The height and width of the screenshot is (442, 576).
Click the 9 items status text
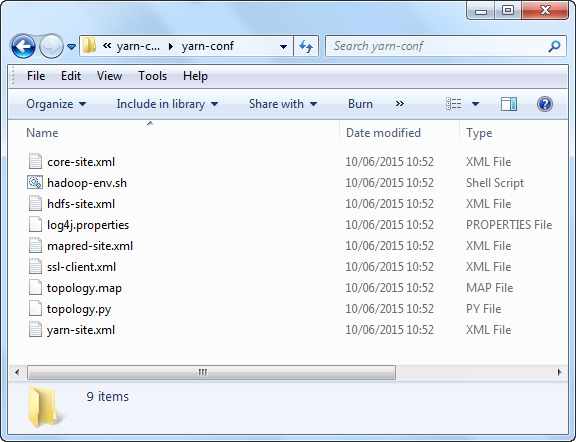pyautogui.click(x=108, y=396)
